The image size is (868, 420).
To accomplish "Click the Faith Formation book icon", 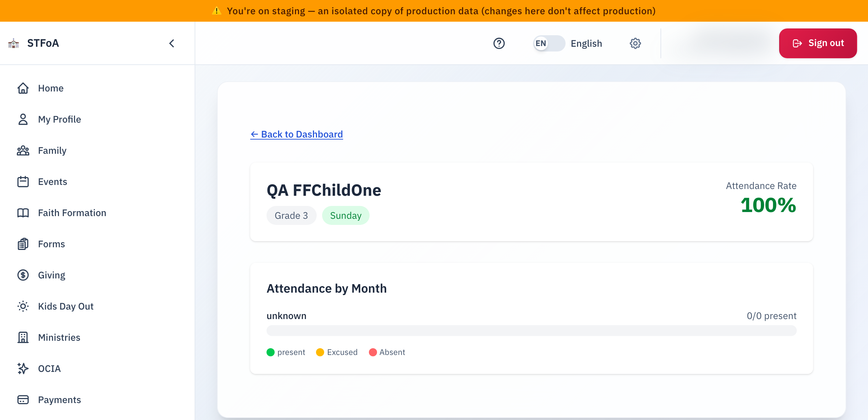I will pyautogui.click(x=23, y=213).
